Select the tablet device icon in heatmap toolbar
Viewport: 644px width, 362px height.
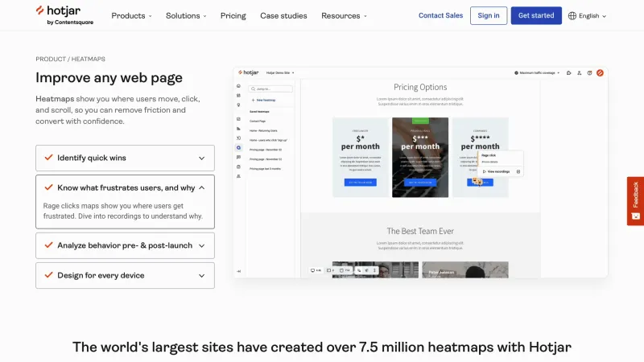328,270
